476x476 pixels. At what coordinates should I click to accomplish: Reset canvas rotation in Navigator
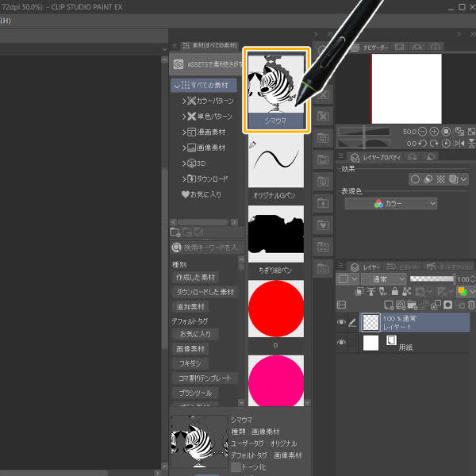446,144
